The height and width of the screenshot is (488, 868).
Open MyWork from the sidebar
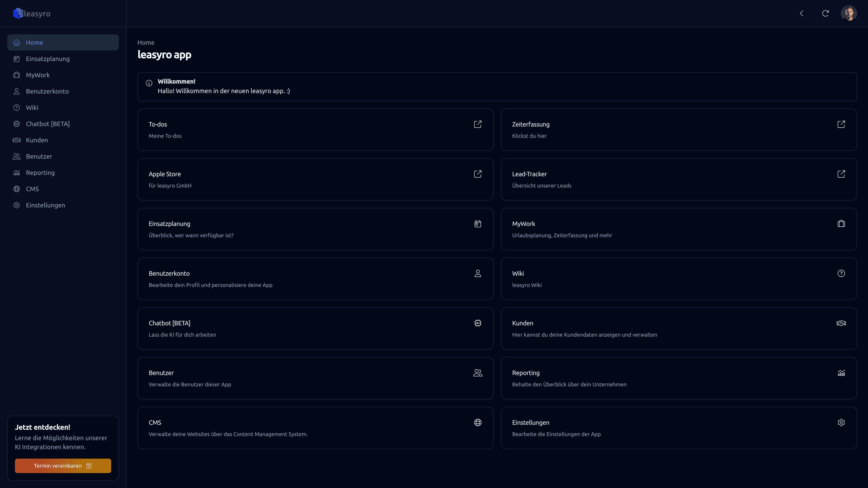point(38,75)
